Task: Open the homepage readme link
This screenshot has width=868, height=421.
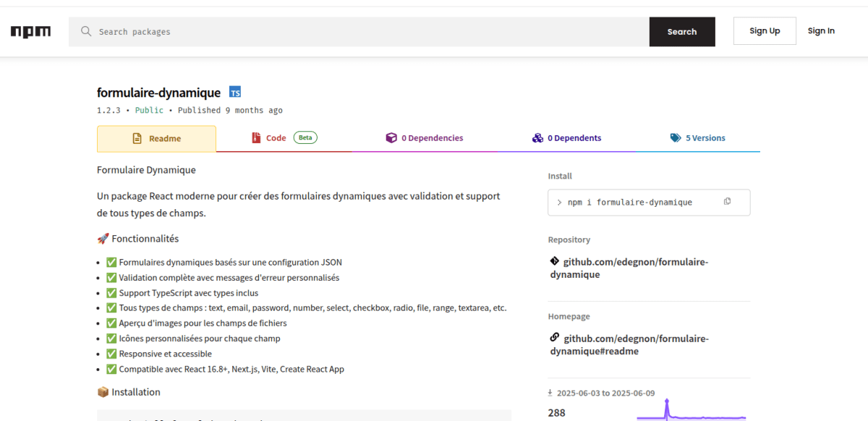Action: pyautogui.click(x=629, y=344)
